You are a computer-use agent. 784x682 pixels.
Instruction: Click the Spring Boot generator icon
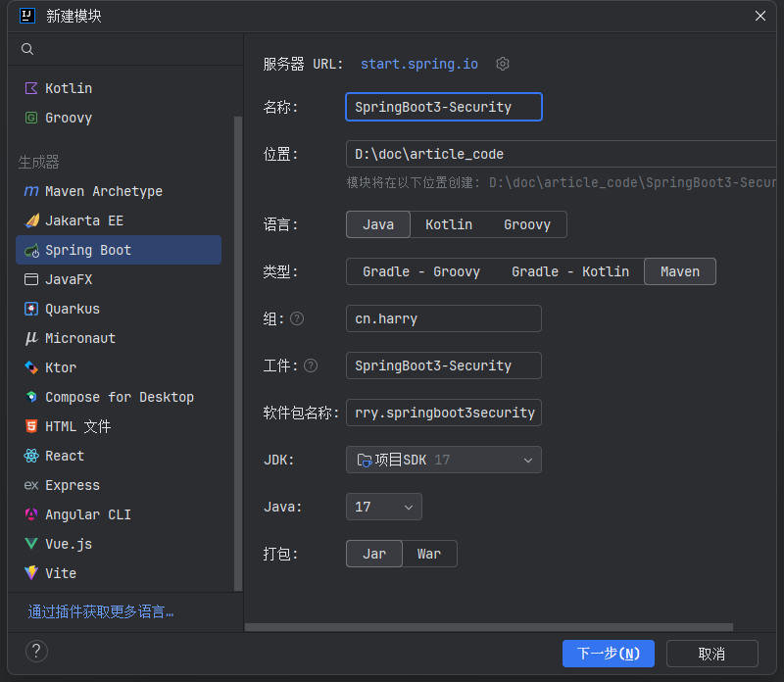tap(31, 251)
